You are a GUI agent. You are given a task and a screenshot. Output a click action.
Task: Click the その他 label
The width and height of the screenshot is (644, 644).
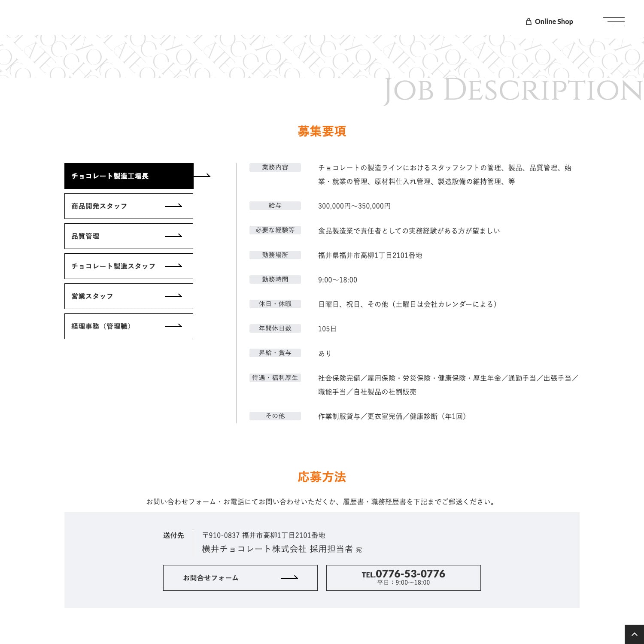(275, 416)
